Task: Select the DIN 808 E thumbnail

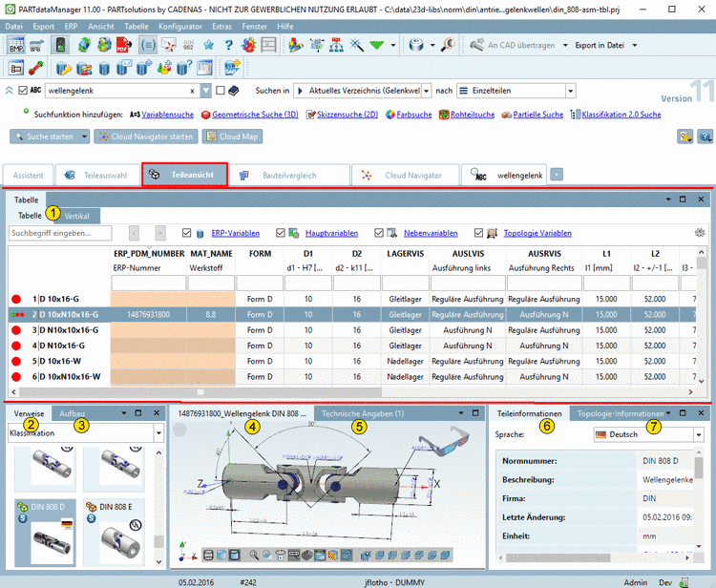Action: click(115, 533)
